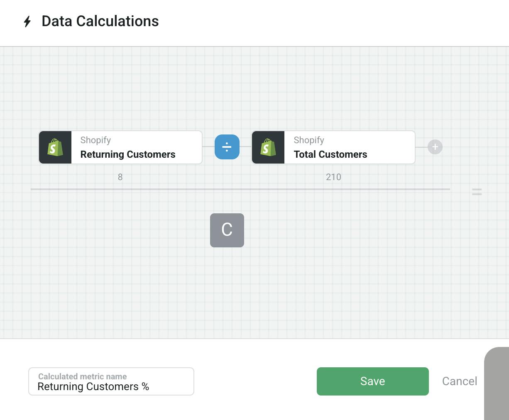The height and width of the screenshot is (420, 509).
Task: Click the lightning bolt Data Calculations icon
Action: click(27, 22)
